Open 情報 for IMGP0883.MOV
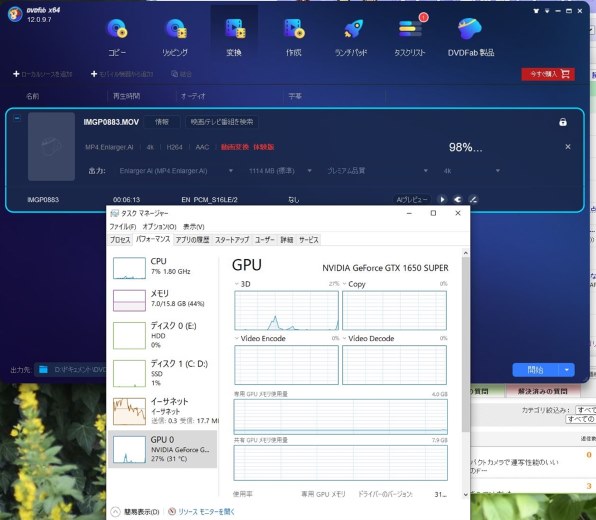Viewport: 596px width, 520px height. point(162,122)
